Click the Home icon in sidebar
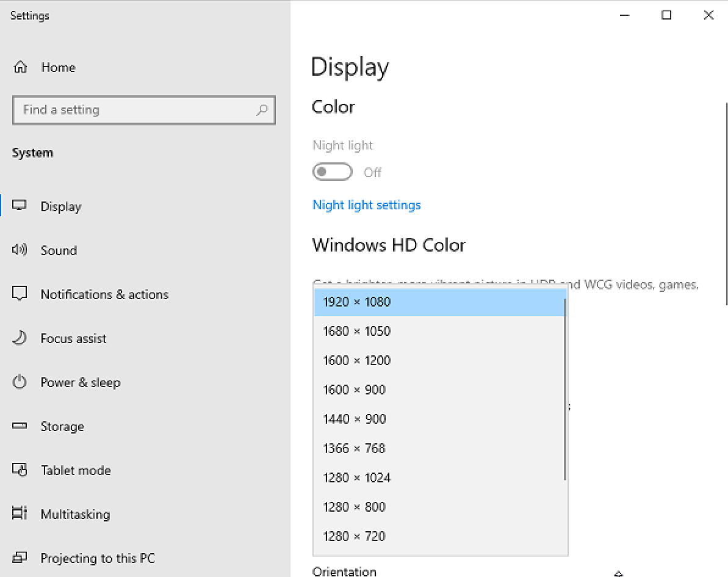The width and height of the screenshot is (728, 577). tap(20, 67)
